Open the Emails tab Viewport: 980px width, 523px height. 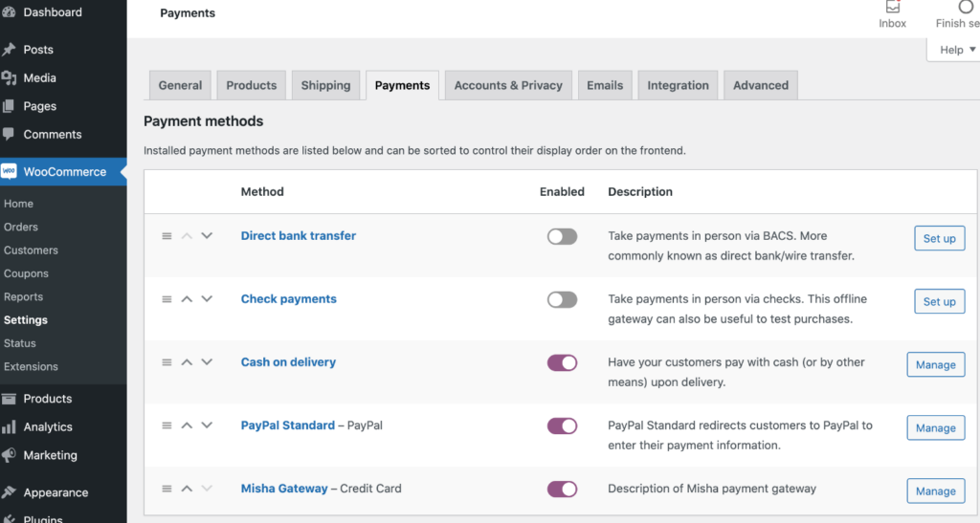[x=605, y=85]
